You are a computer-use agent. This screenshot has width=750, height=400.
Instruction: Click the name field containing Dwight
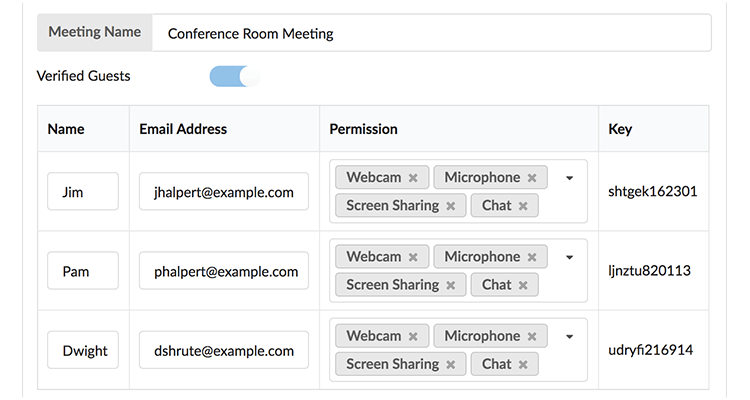(x=83, y=351)
